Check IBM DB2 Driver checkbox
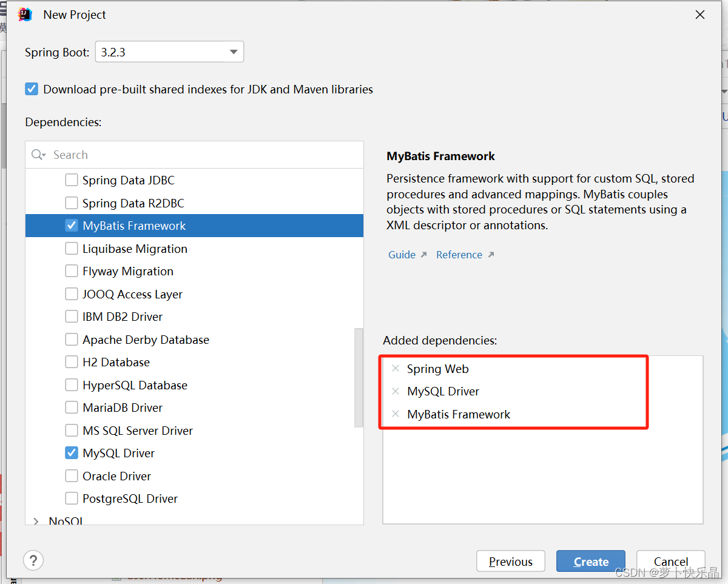 [x=72, y=317]
